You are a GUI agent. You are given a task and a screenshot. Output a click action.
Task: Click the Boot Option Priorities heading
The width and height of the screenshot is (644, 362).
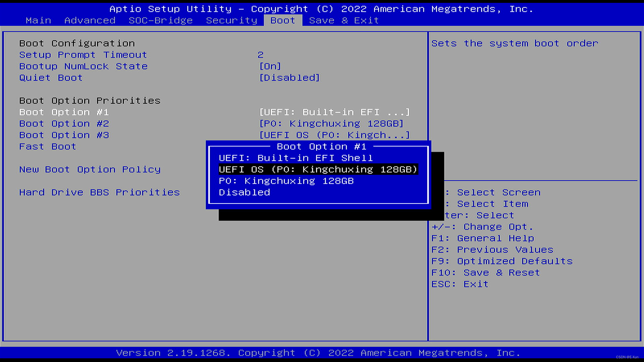point(90,100)
